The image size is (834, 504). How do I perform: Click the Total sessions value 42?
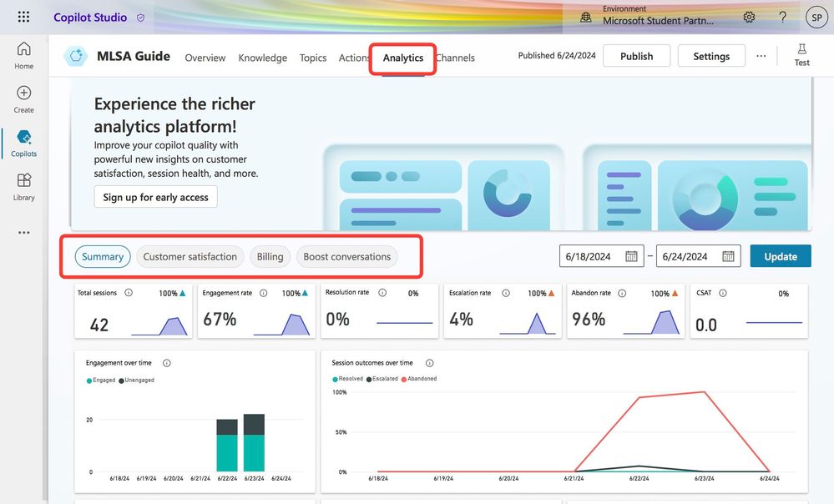[x=99, y=325]
